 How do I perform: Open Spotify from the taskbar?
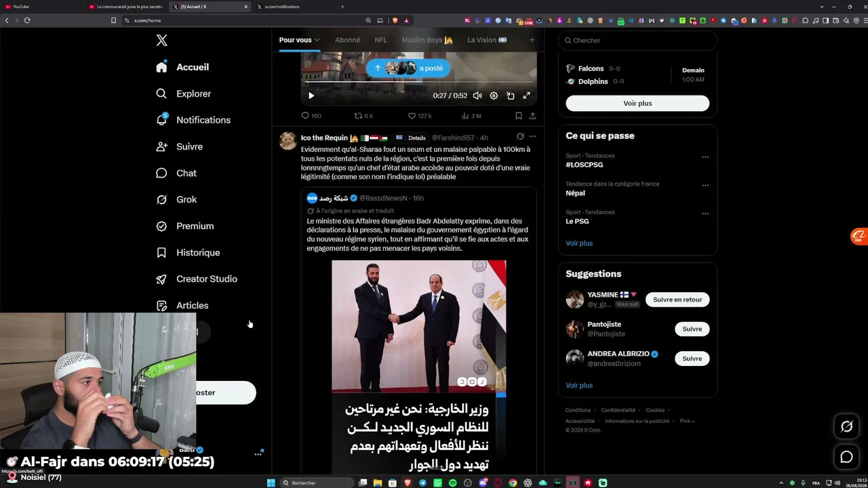tap(453, 483)
